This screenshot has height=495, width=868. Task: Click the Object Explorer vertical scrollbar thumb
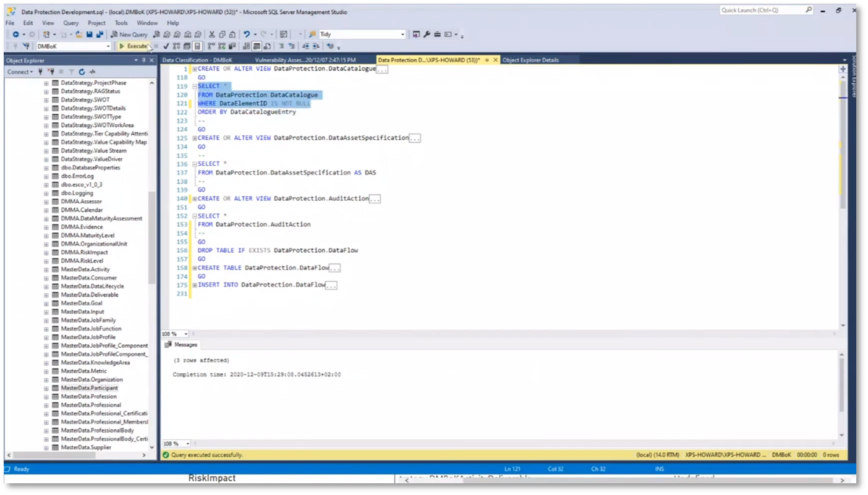tap(152, 238)
